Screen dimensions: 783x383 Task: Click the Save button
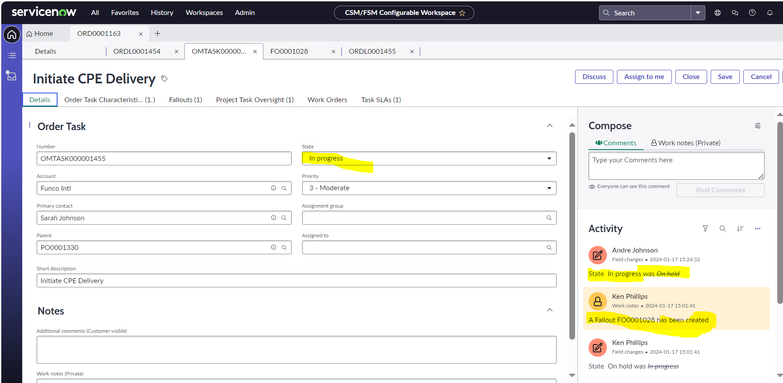click(x=725, y=76)
